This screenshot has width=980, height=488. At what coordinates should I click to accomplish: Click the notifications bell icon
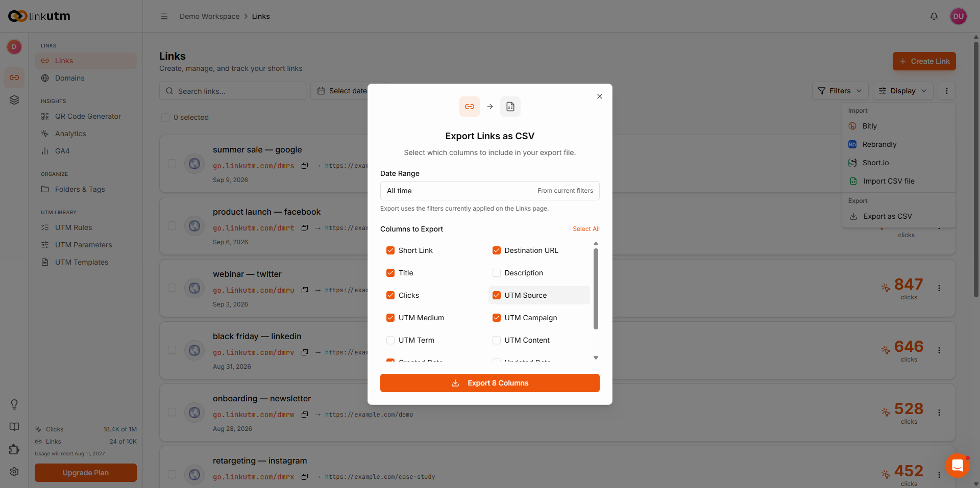934,16
